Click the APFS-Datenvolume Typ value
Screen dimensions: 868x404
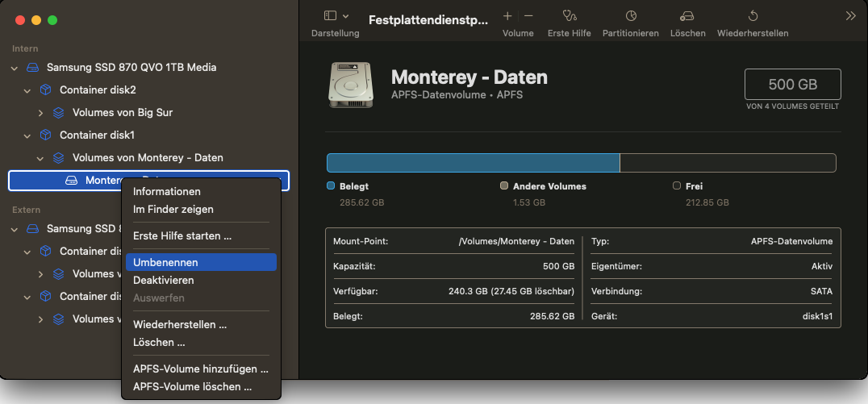tap(791, 241)
